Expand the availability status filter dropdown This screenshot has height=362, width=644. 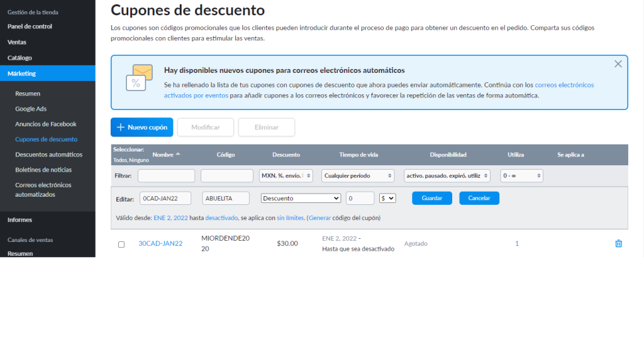point(447,176)
